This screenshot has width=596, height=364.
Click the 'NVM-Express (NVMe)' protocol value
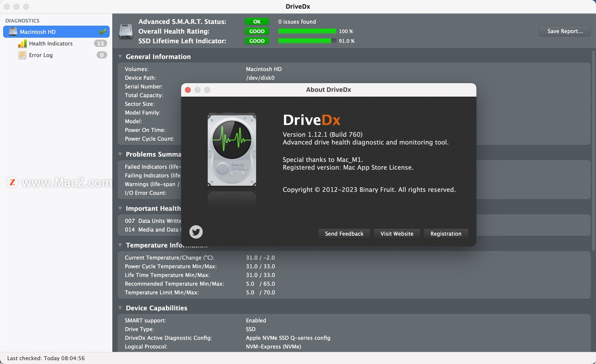coord(273,347)
